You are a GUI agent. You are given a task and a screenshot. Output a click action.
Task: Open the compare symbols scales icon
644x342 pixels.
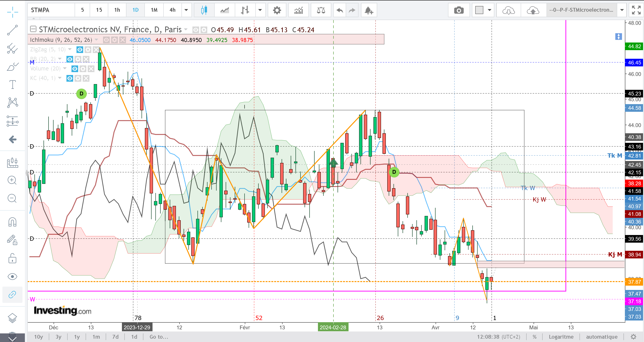[321, 10]
